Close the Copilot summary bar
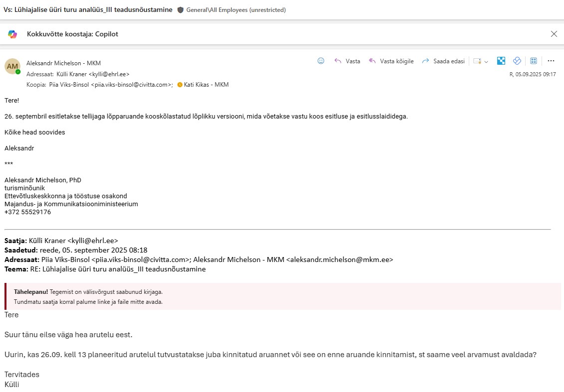The image size is (564, 392). (x=554, y=34)
